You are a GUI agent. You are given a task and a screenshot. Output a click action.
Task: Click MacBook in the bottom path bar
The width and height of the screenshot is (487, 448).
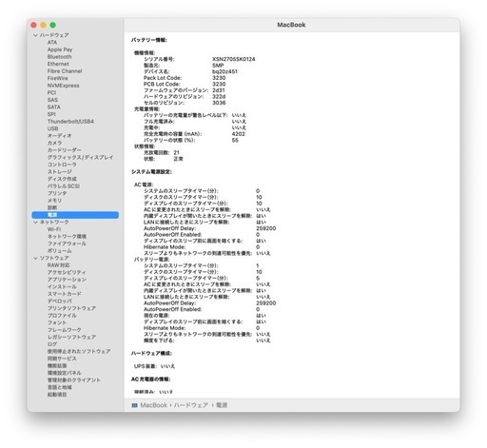[154, 405]
